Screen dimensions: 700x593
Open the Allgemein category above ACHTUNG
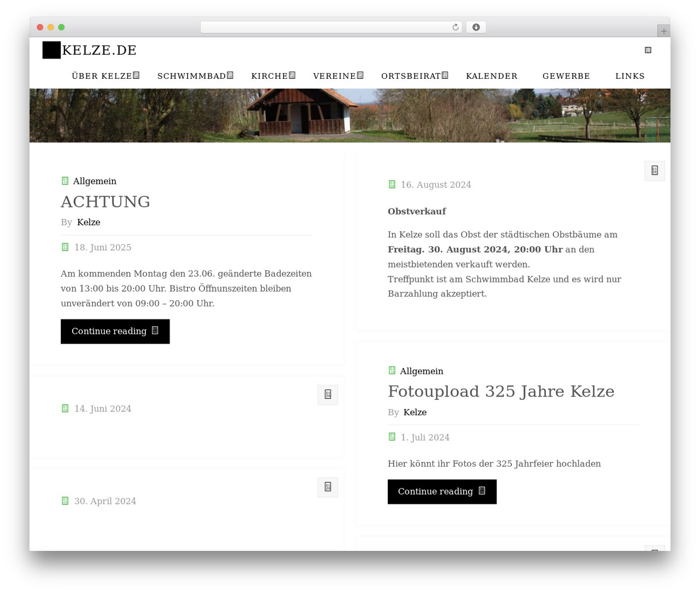(x=95, y=181)
